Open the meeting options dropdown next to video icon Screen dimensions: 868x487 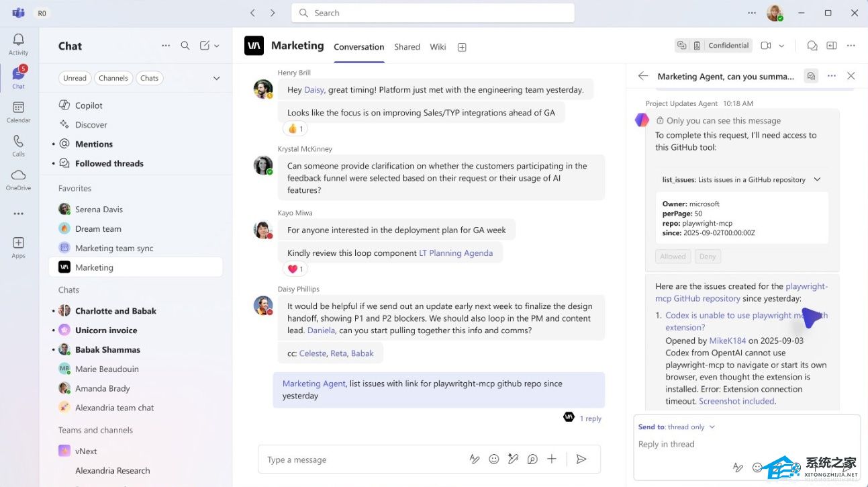(x=781, y=46)
